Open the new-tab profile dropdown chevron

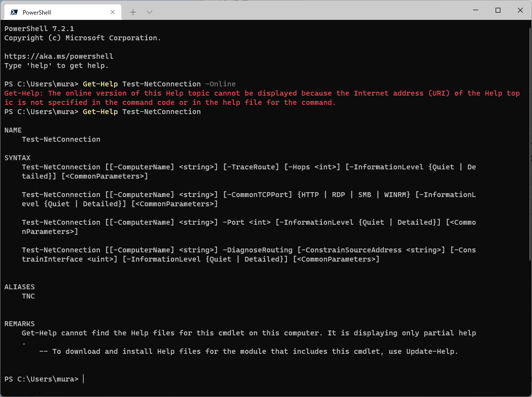150,12
